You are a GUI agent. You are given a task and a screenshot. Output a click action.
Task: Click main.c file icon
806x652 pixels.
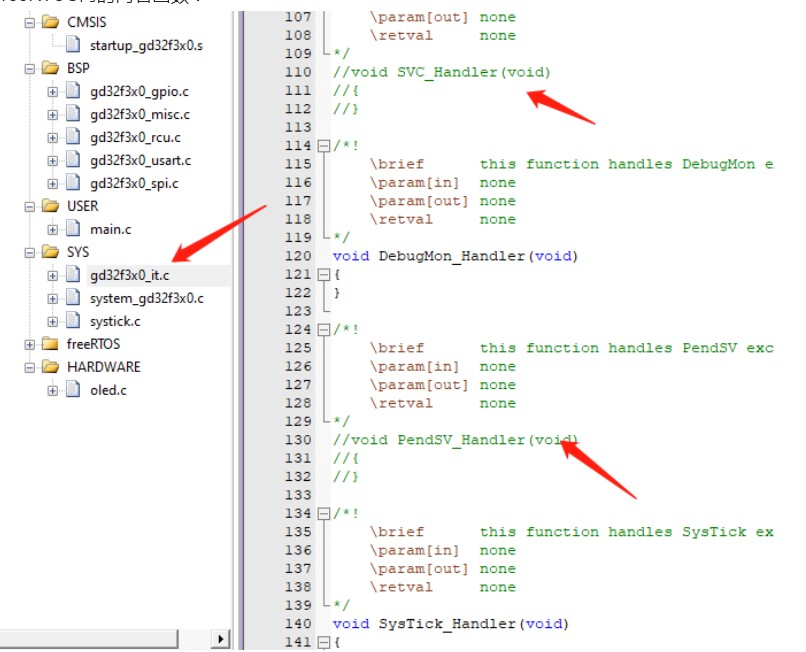point(73,229)
